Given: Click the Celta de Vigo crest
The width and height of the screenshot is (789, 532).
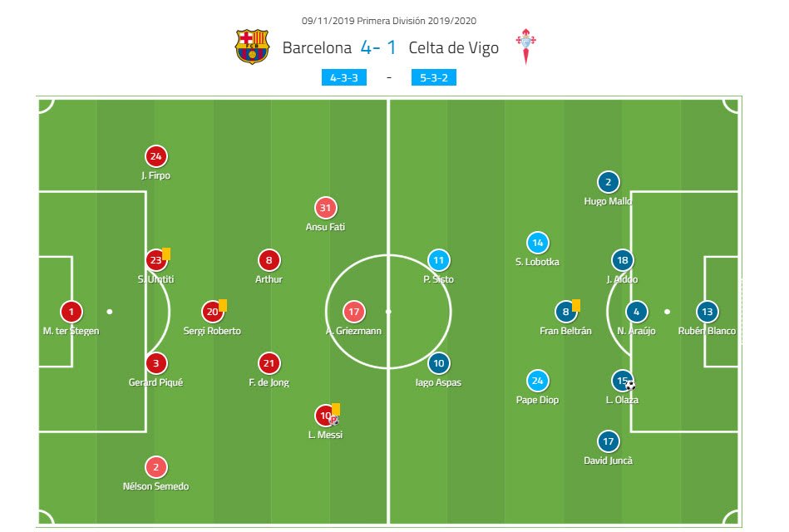Looking at the screenshot, I should (x=526, y=47).
